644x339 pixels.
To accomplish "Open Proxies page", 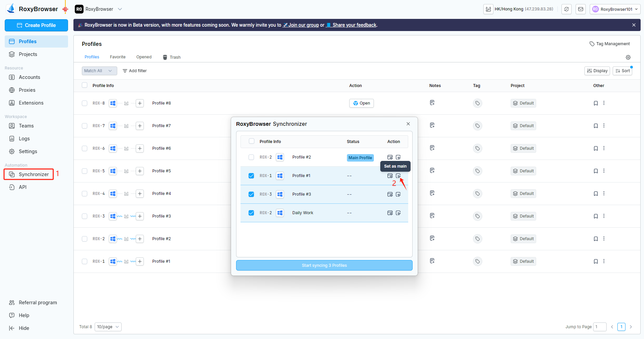I will point(36,90).
